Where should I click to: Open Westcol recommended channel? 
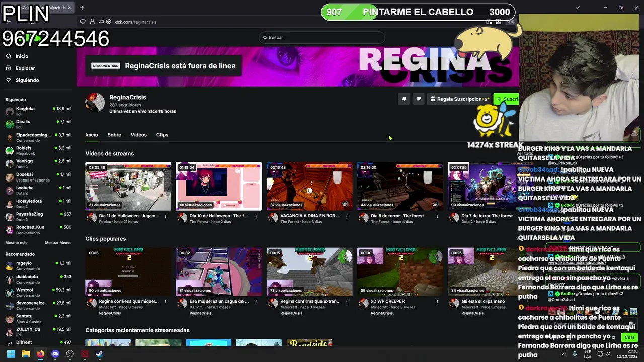pos(38,292)
